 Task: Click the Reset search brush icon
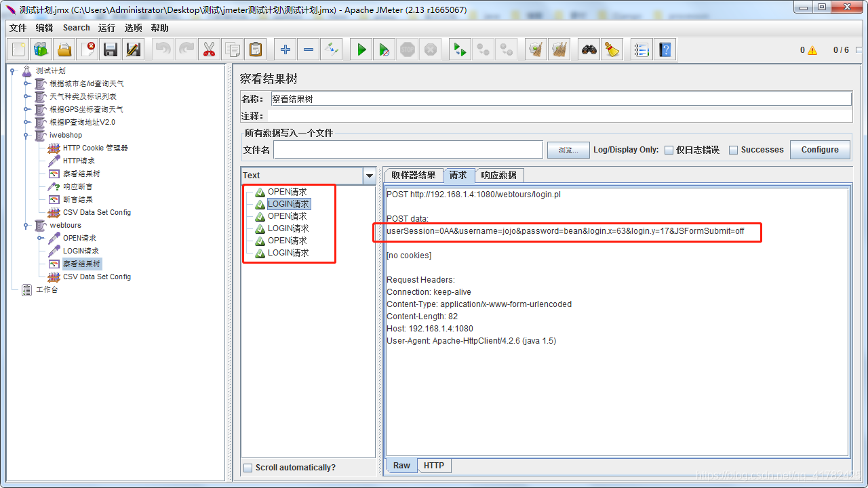point(613,49)
